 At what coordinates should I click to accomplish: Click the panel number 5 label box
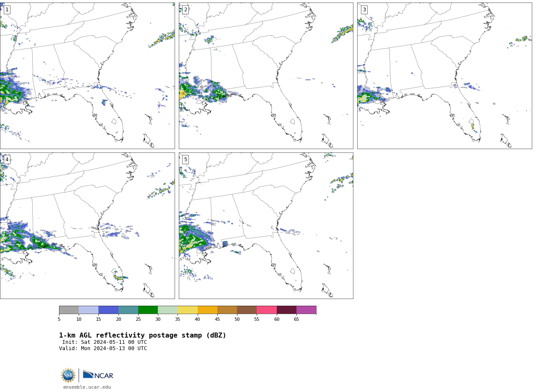point(186,160)
